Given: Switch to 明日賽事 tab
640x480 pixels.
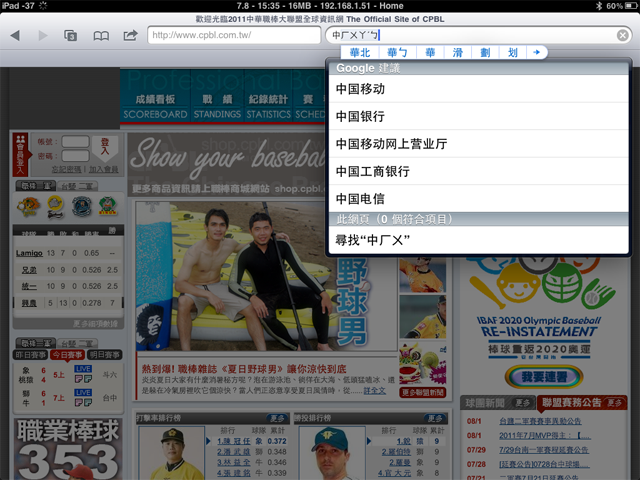Looking at the screenshot, I should coord(105,355).
